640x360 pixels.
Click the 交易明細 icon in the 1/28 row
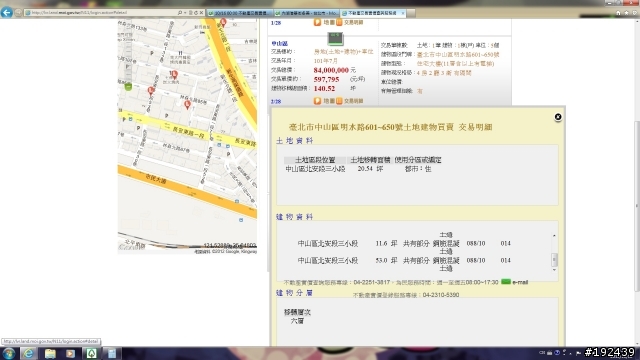coord(339,22)
